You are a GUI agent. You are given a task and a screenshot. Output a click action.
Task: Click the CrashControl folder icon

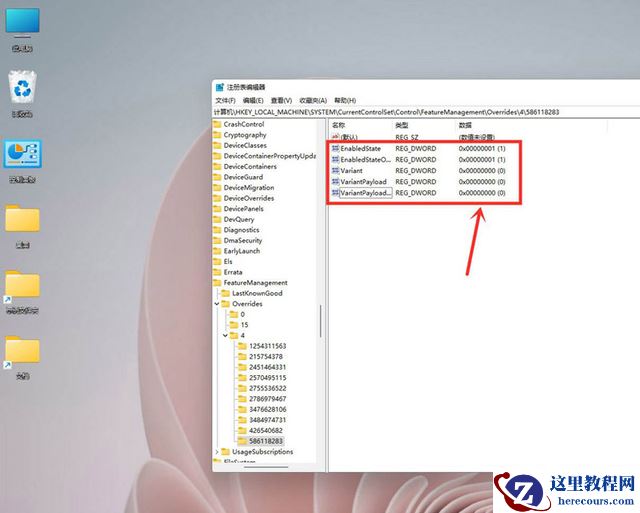pyautogui.click(x=217, y=124)
